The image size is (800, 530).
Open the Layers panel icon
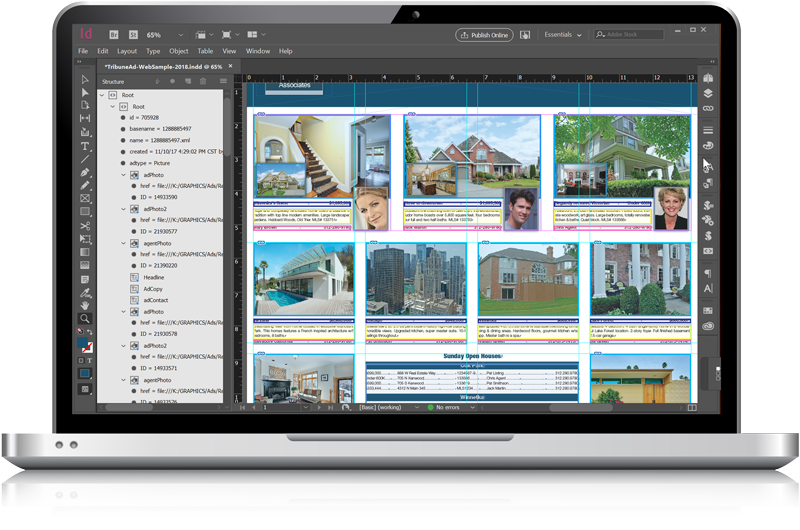pyautogui.click(x=708, y=93)
